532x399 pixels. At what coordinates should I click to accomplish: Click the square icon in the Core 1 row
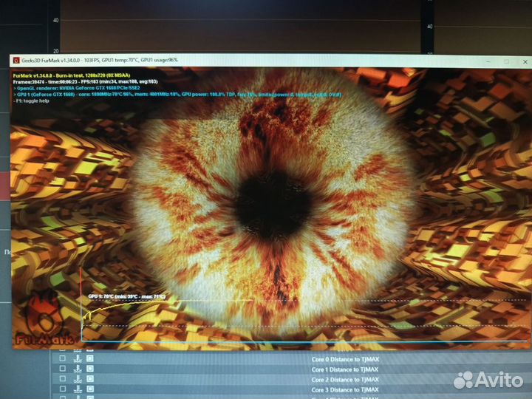click(90, 369)
